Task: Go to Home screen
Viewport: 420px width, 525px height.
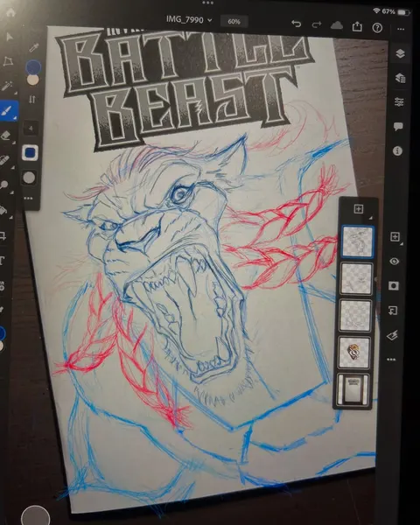Action: (10, 13)
